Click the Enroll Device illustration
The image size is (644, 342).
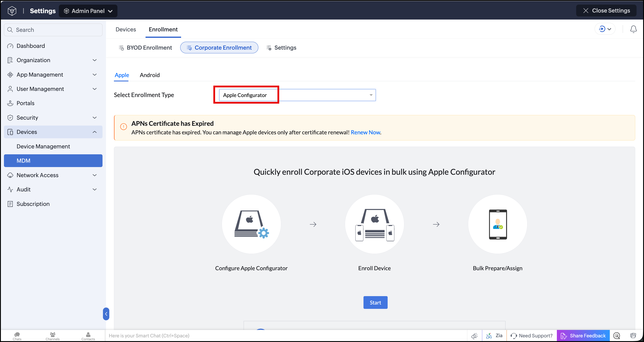pyautogui.click(x=374, y=224)
